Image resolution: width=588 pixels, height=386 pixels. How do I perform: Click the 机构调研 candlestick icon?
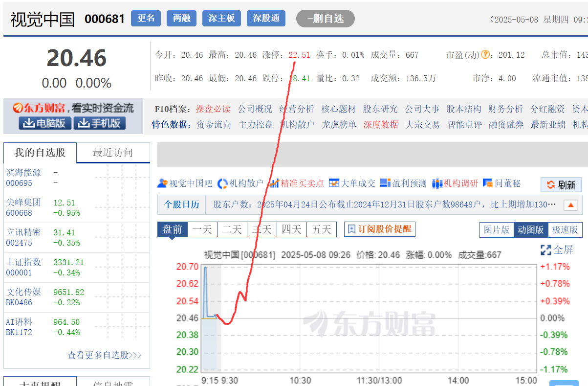coord(437,183)
